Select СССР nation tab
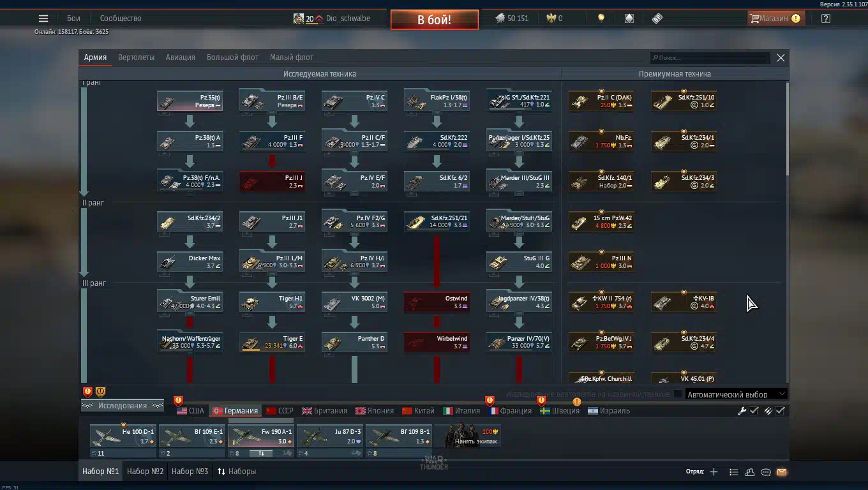The image size is (868, 490). [280, 411]
